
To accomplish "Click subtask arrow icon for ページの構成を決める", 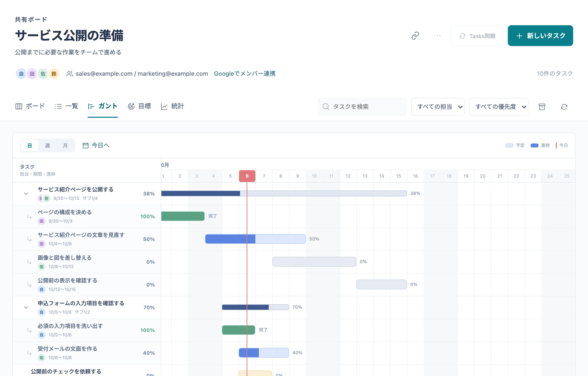I will click(x=29, y=216).
